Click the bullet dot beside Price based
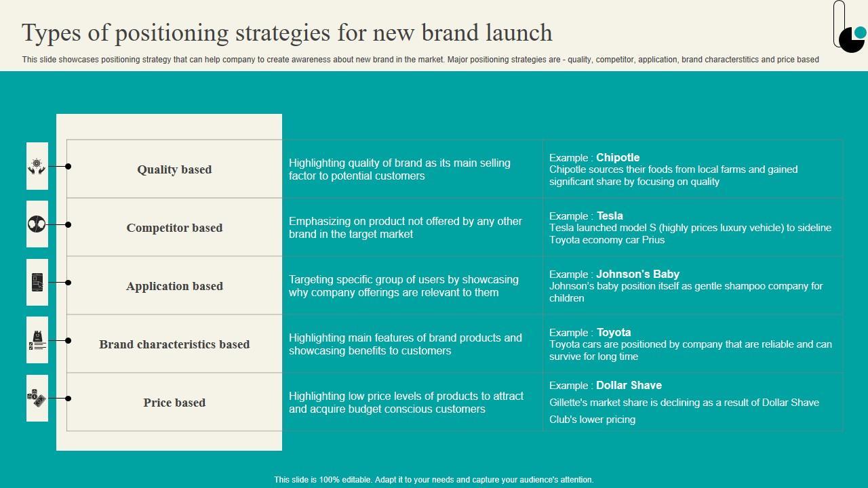The image size is (868, 488). (68, 399)
